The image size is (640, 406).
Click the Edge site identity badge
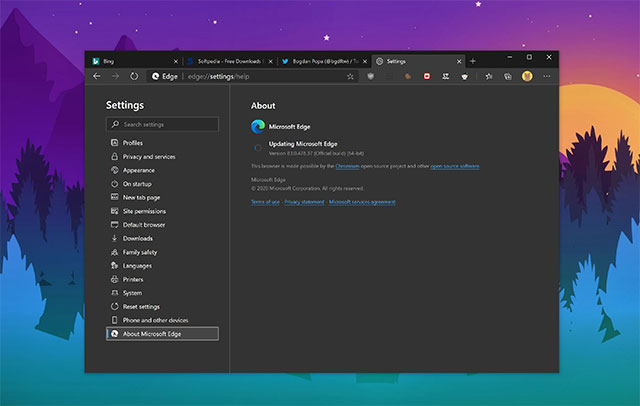pos(164,76)
